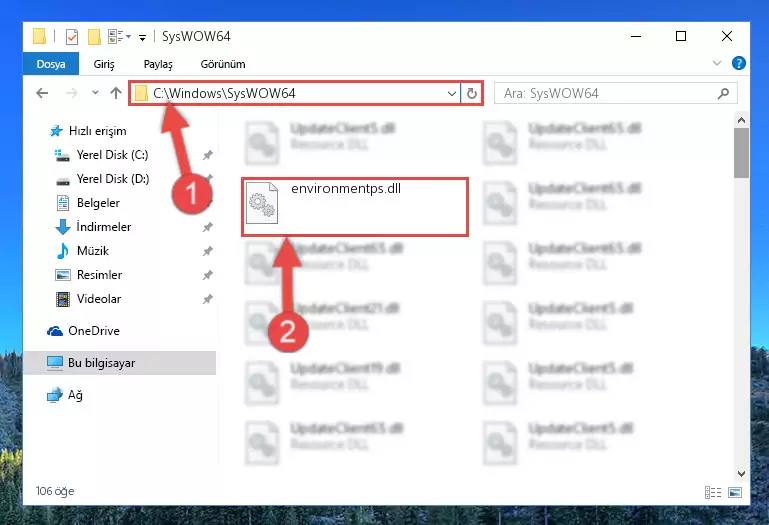The width and height of the screenshot is (769, 525).
Task: Select the environmentps.dll file name
Action: [x=346, y=189]
